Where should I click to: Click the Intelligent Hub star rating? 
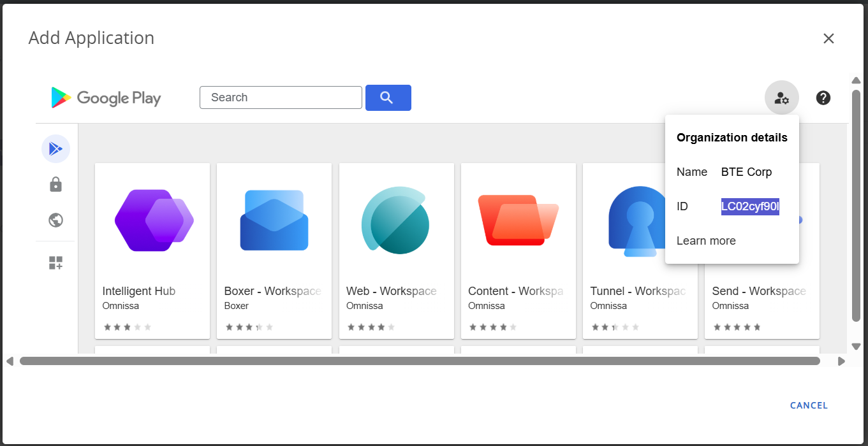click(128, 327)
